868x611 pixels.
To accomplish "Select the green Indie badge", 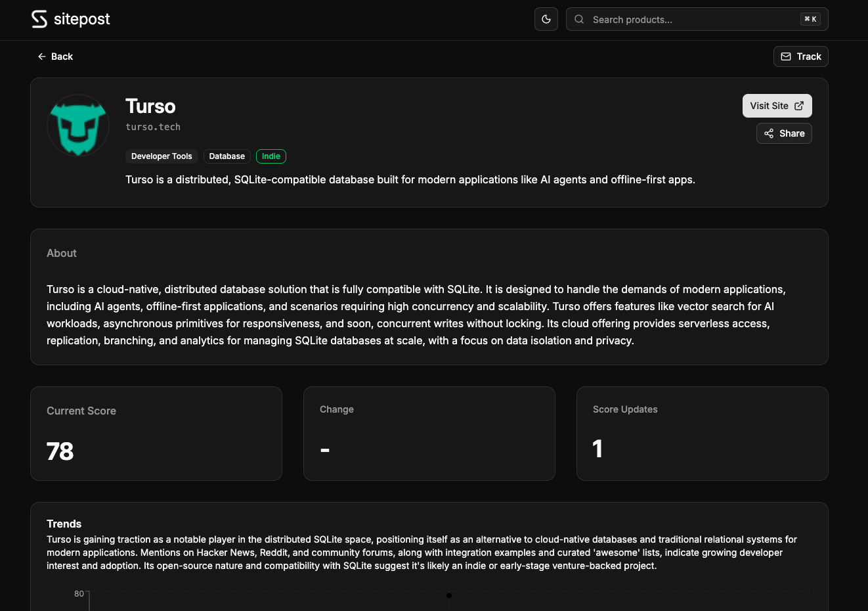I will point(271,156).
